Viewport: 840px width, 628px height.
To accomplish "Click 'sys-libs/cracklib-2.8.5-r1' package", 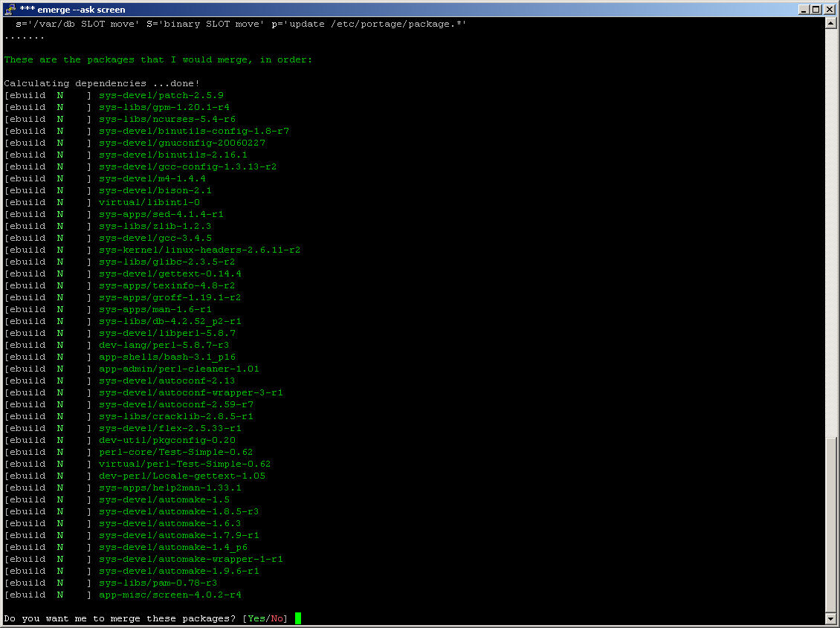I will point(176,416).
